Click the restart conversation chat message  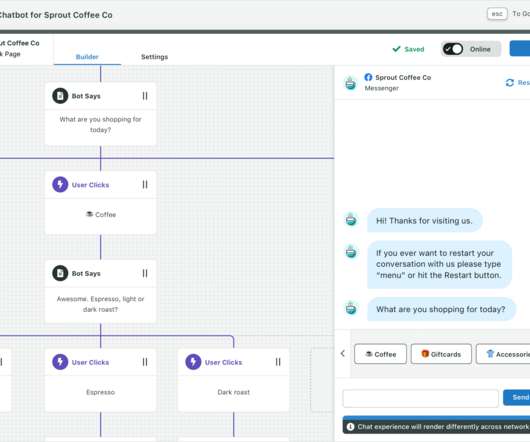(x=439, y=264)
